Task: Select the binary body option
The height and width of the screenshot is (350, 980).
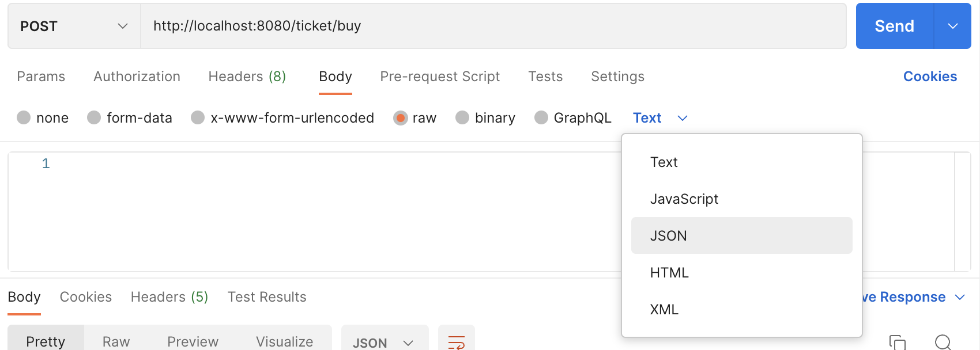Action: (462, 118)
